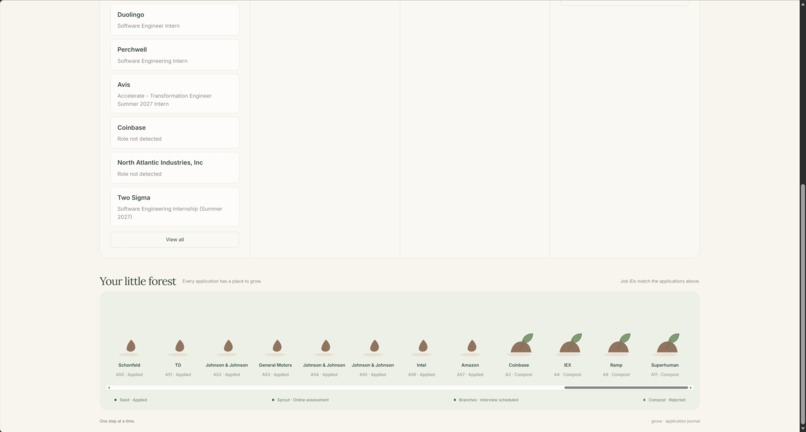This screenshot has width=806, height=432.
Task: Click the Intel seed icon
Action: point(423,346)
